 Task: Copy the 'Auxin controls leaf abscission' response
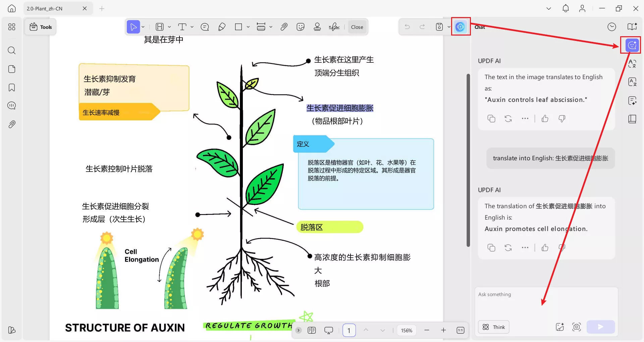491,119
